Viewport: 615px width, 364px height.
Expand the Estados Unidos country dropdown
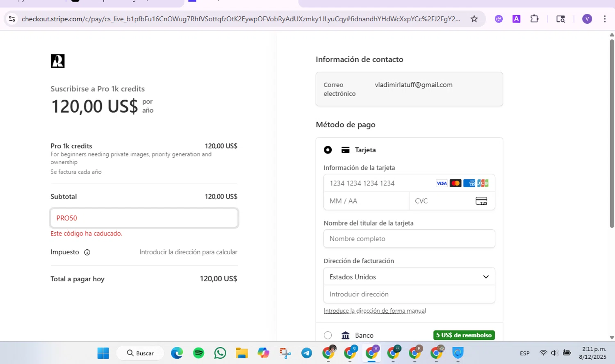coord(409,277)
